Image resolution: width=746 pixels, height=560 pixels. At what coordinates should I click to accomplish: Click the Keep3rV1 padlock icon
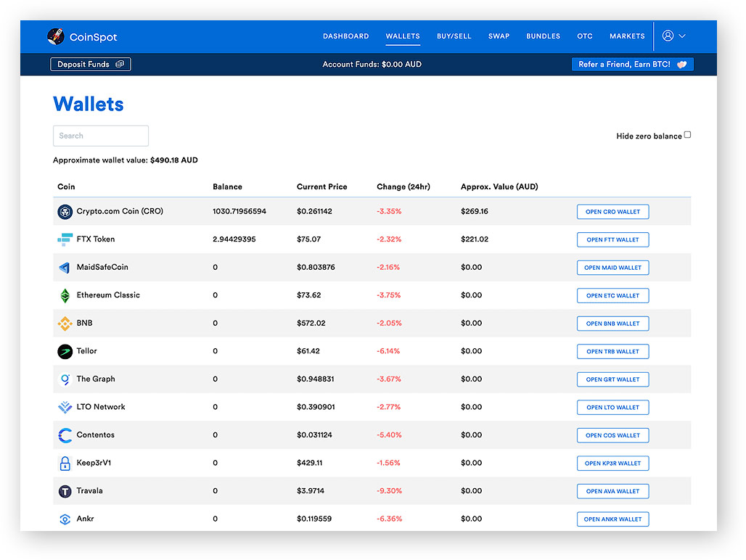(x=65, y=463)
